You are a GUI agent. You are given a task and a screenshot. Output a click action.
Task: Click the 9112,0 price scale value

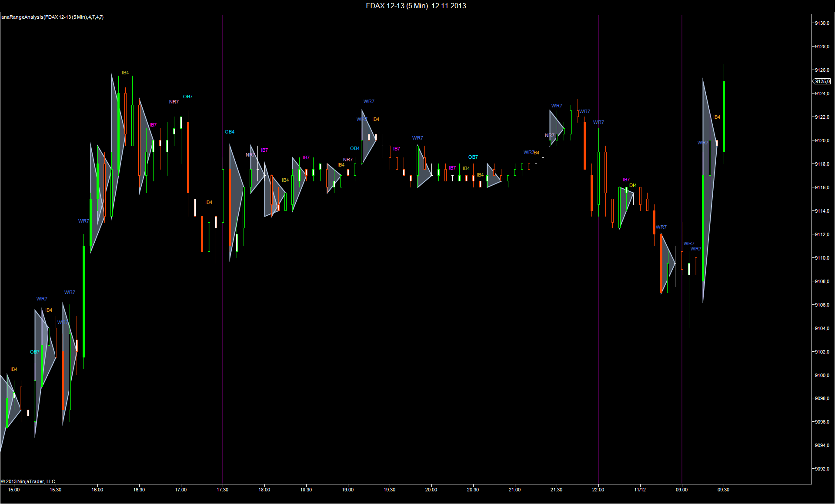click(x=822, y=234)
